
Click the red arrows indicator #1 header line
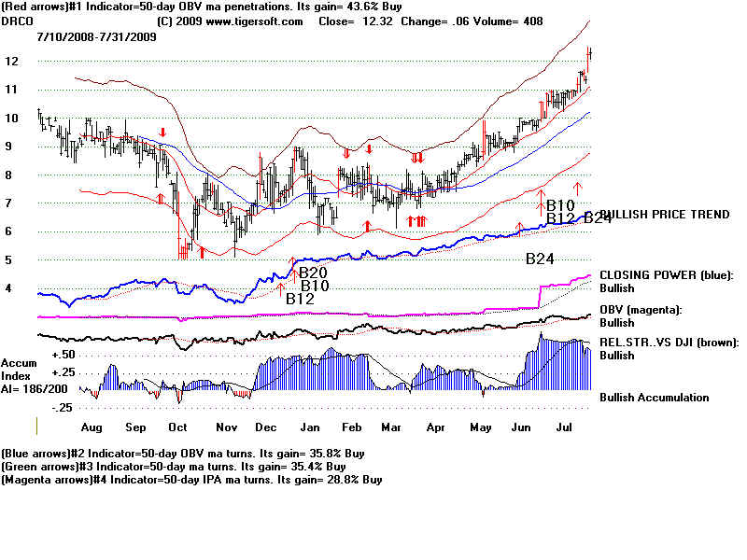(x=202, y=7)
